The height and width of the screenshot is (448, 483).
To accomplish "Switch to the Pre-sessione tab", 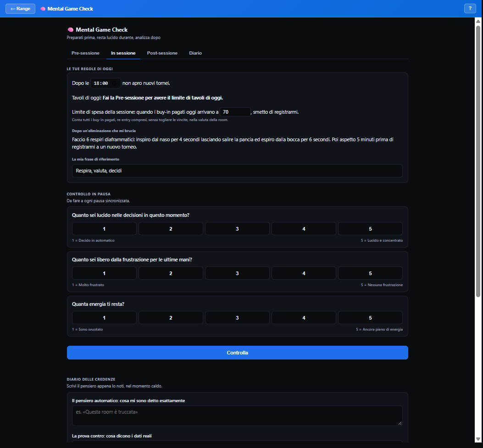I will coord(85,53).
